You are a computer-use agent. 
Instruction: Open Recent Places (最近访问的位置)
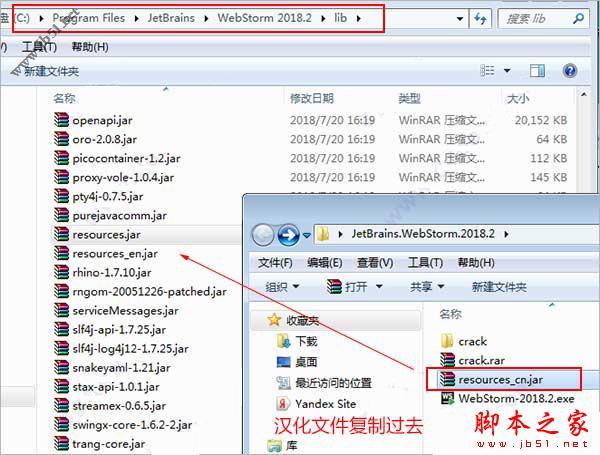[x=324, y=383]
